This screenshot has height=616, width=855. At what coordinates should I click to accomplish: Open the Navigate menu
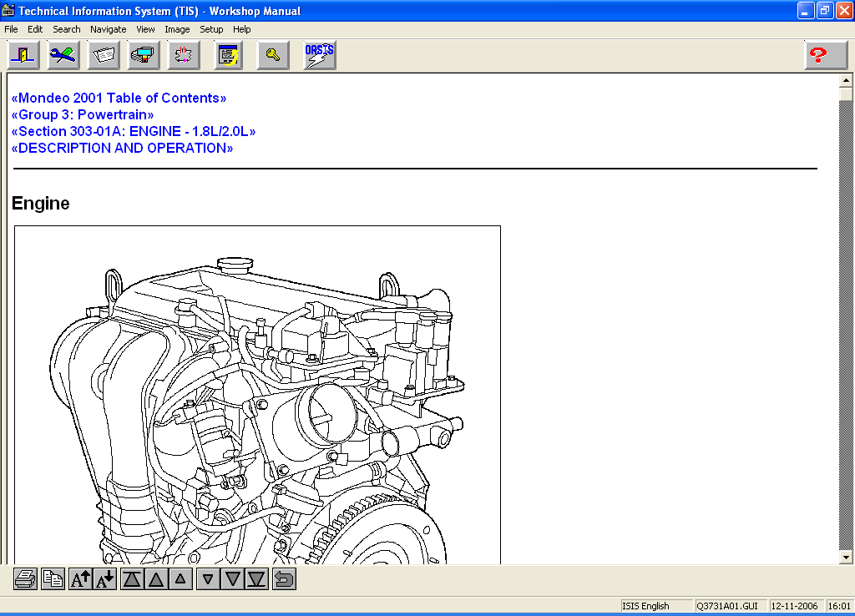point(108,29)
